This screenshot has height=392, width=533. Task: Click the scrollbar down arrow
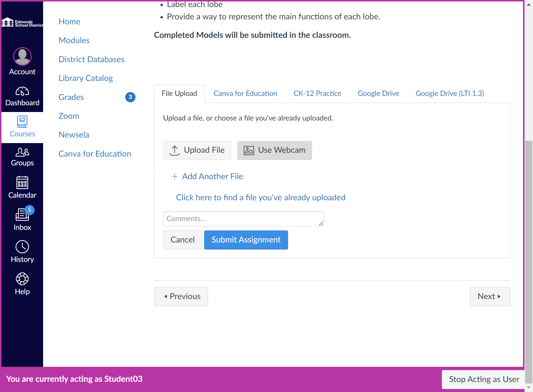click(529, 388)
